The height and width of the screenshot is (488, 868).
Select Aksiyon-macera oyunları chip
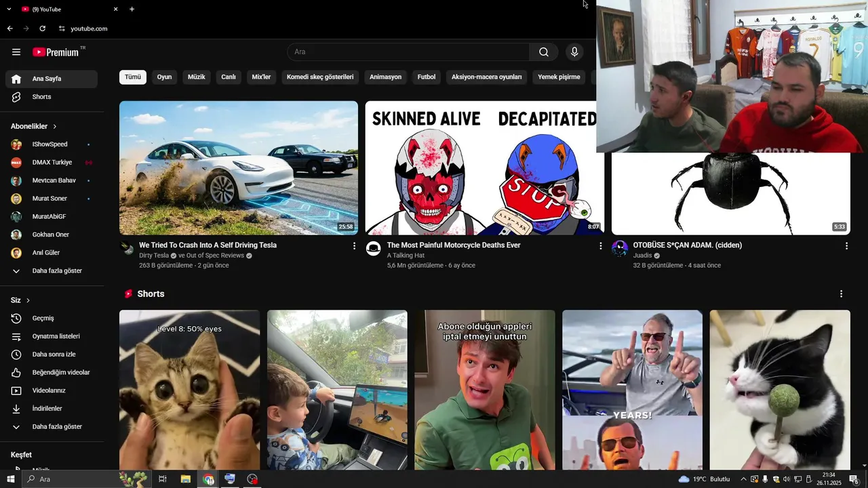coord(487,77)
